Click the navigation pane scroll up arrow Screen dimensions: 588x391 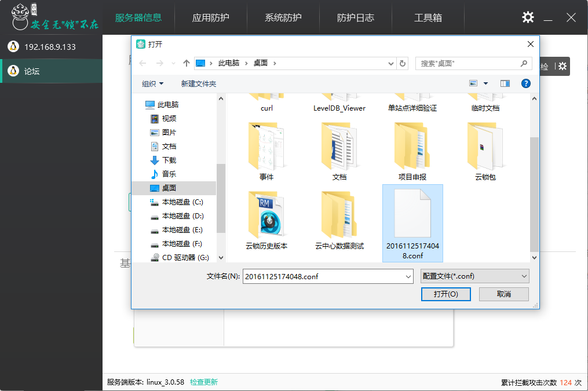pyautogui.click(x=221, y=98)
